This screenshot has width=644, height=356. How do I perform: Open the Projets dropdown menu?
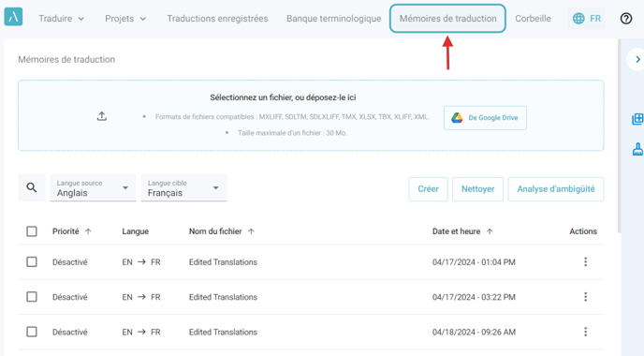coord(125,19)
